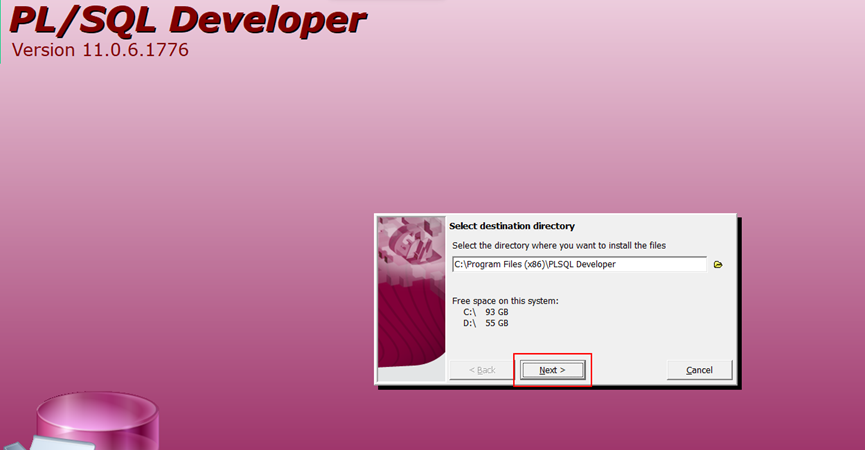Image resolution: width=865 pixels, height=450 pixels.
Task: Click the D:\ 55 GB free space entry
Action: (485, 323)
